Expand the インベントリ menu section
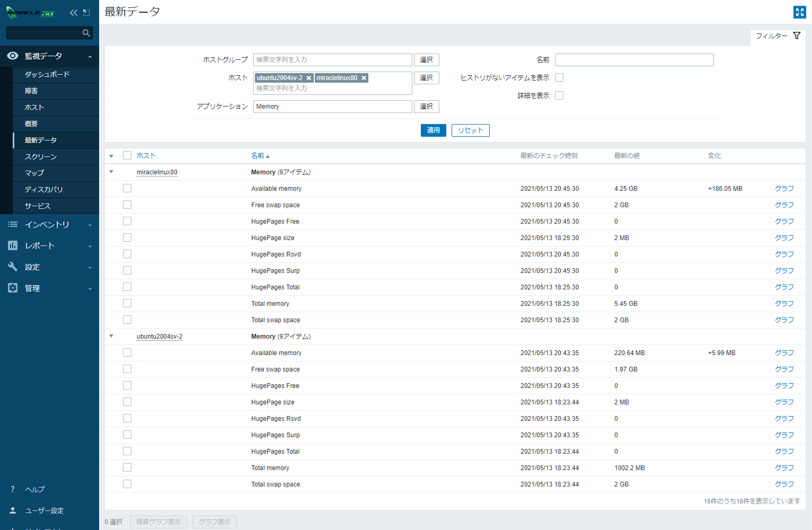The width and height of the screenshot is (812, 530). (49, 225)
